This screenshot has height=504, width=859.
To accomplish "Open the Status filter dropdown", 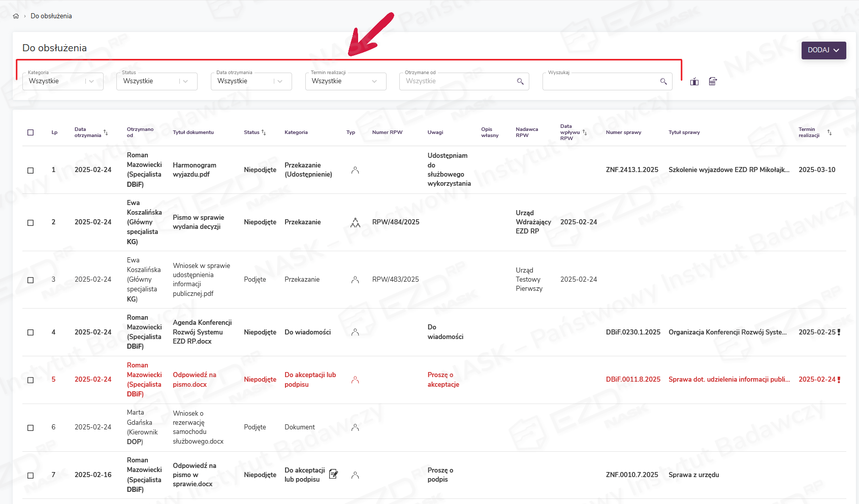I will point(185,81).
